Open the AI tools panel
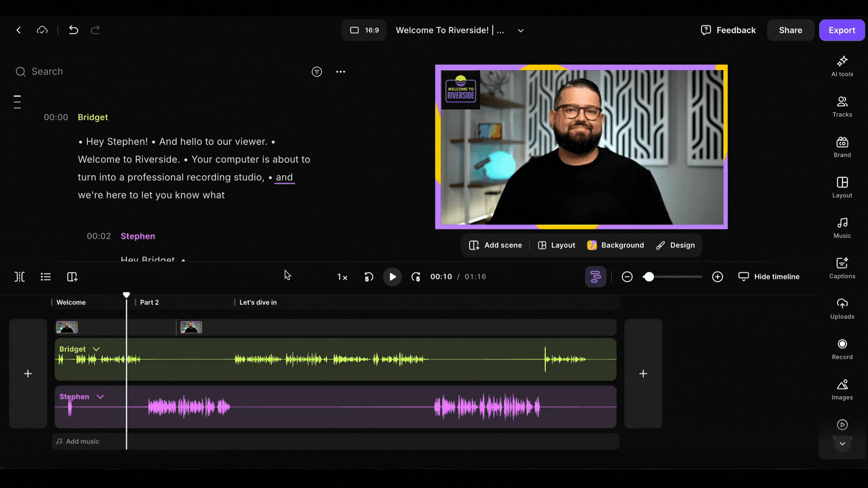The width and height of the screenshot is (868, 488). [x=842, y=66]
